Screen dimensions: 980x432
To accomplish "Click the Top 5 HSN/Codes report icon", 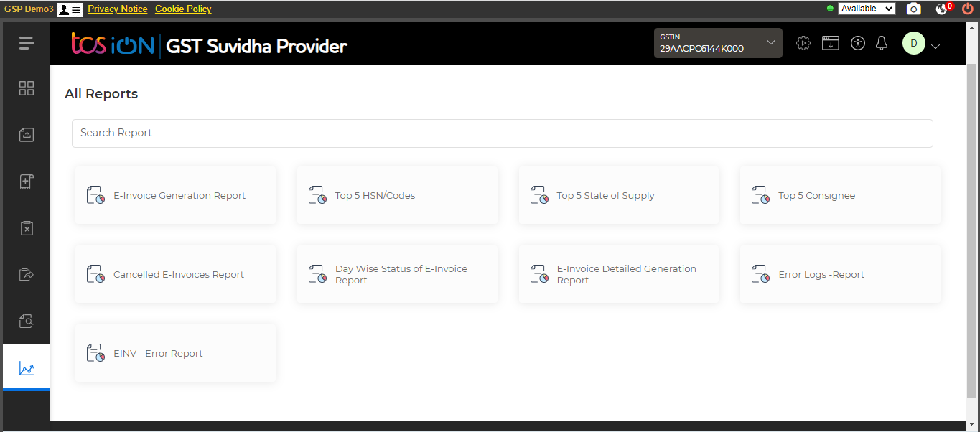I will [317, 195].
